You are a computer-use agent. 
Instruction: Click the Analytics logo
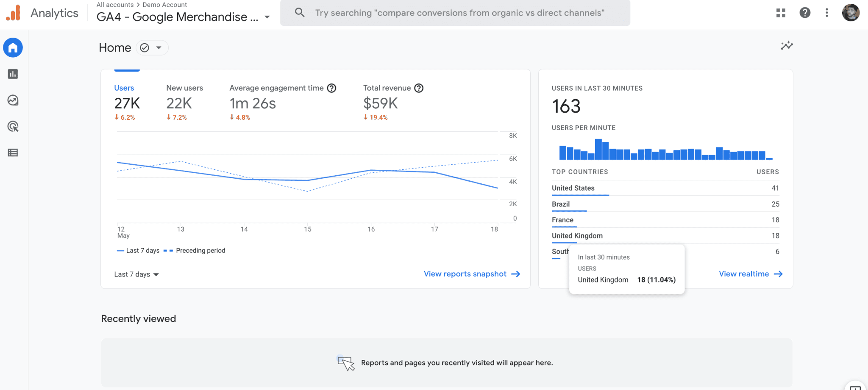[x=13, y=13]
